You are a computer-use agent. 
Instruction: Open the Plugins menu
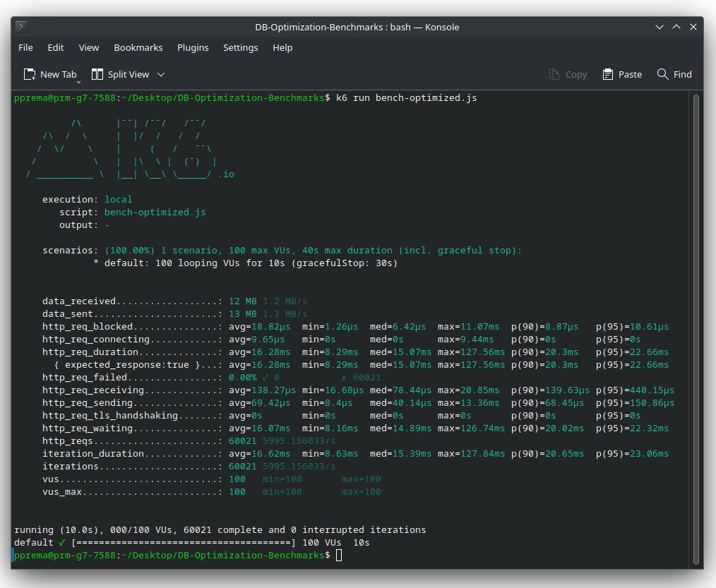pyautogui.click(x=193, y=47)
